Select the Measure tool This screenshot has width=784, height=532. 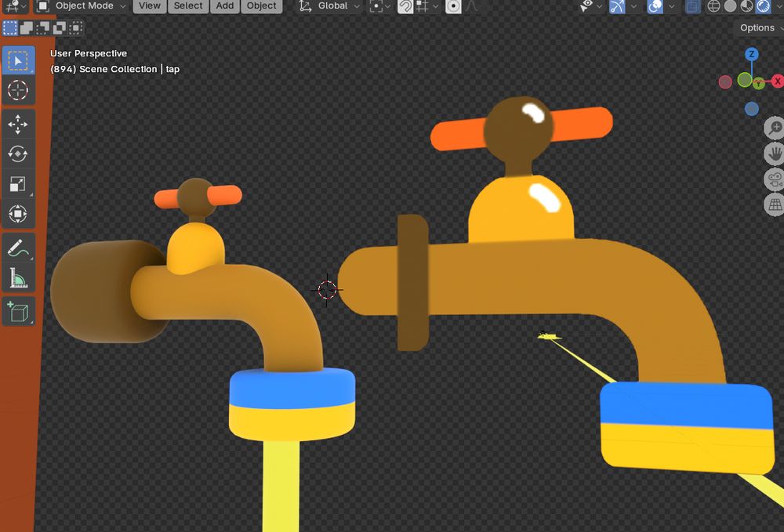pyautogui.click(x=18, y=277)
